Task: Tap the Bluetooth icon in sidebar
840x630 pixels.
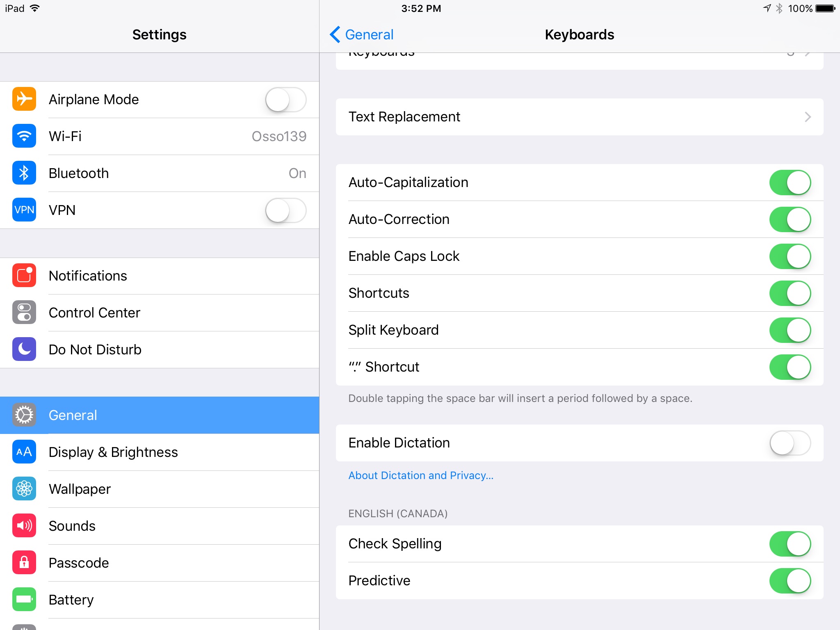Action: click(x=24, y=173)
